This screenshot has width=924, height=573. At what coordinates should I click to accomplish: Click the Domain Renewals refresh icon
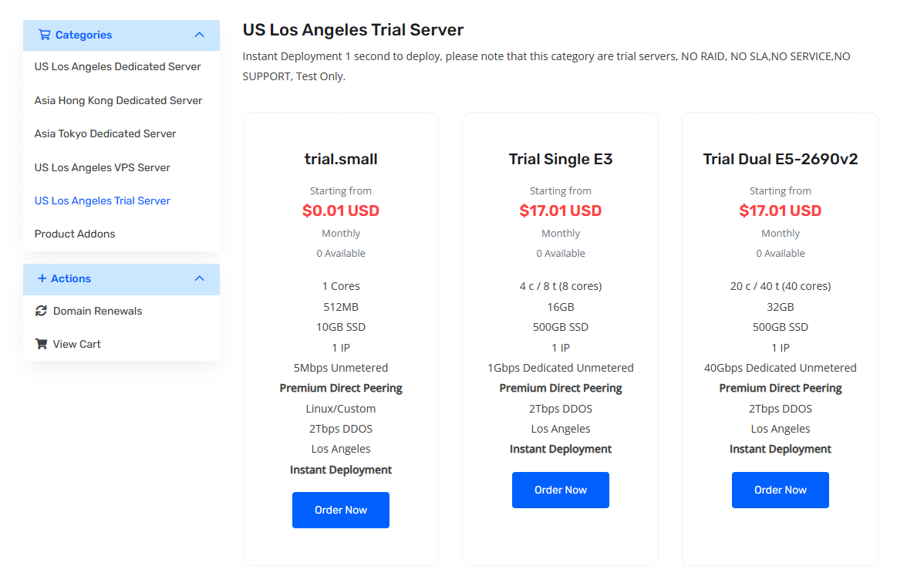(x=42, y=311)
